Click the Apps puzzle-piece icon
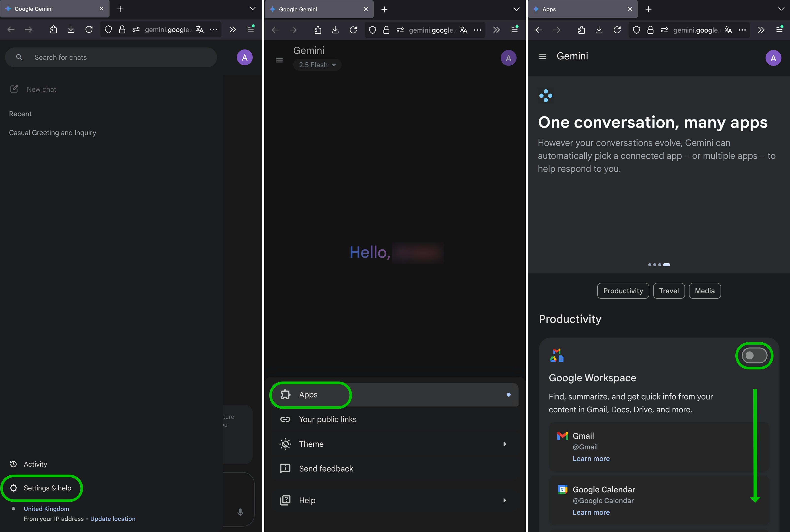Viewport: 790px width, 532px height. [286, 394]
